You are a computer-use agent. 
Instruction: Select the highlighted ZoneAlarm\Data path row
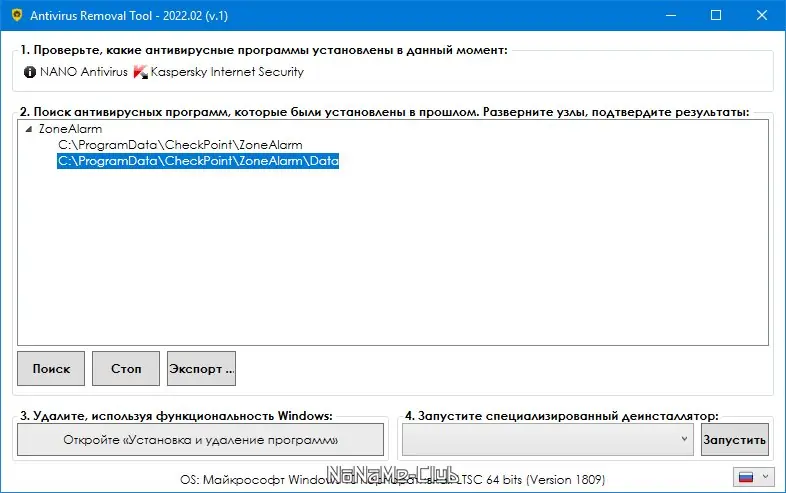pyautogui.click(x=198, y=161)
